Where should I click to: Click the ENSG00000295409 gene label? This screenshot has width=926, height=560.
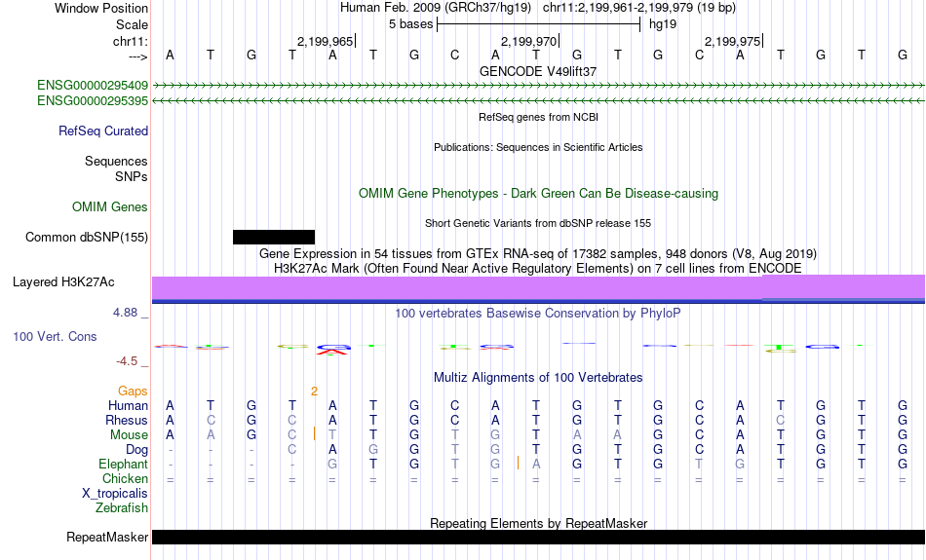93,85
